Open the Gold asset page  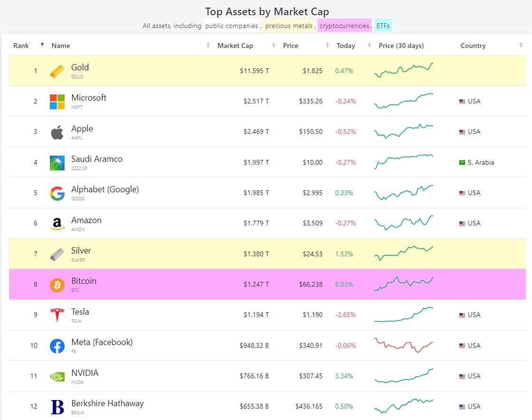(x=80, y=67)
